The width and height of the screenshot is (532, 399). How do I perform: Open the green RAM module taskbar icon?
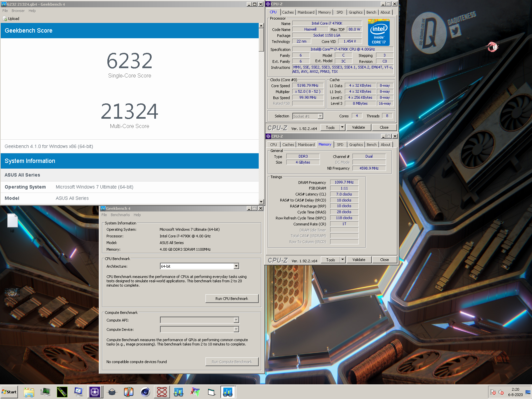pos(62,392)
